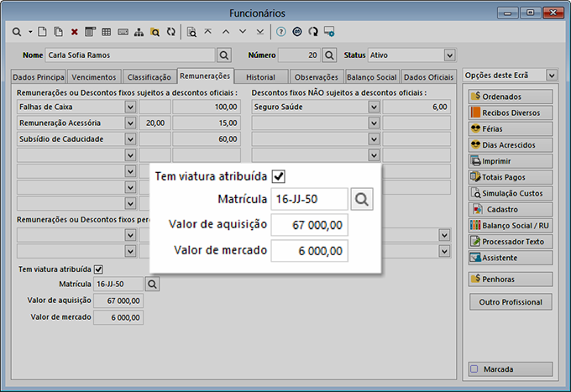The height and width of the screenshot is (392, 571).
Task: Click the folder search icon
Action: coord(155,32)
